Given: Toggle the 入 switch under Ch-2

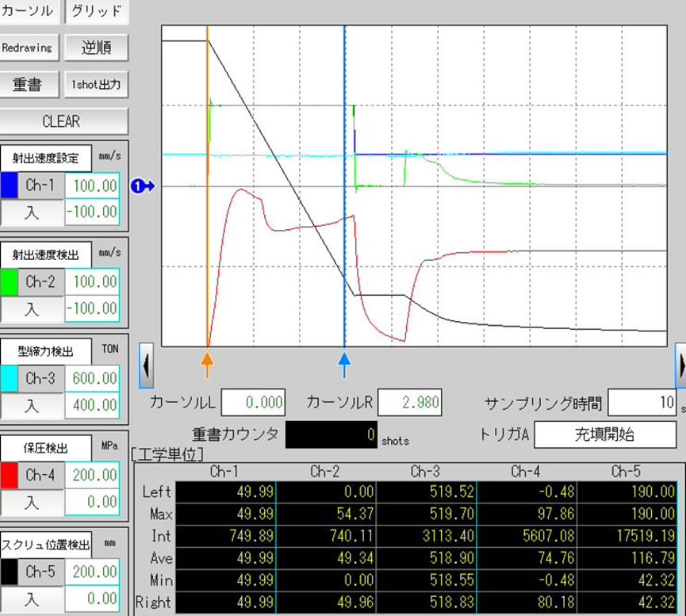Looking at the screenshot, I should (x=32, y=309).
